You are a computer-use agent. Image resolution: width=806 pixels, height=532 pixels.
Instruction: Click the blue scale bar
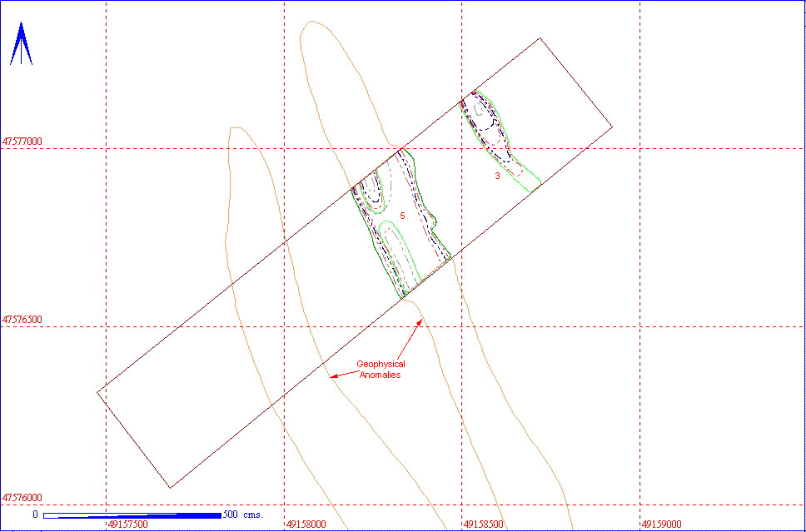click(x=132, y=515)
